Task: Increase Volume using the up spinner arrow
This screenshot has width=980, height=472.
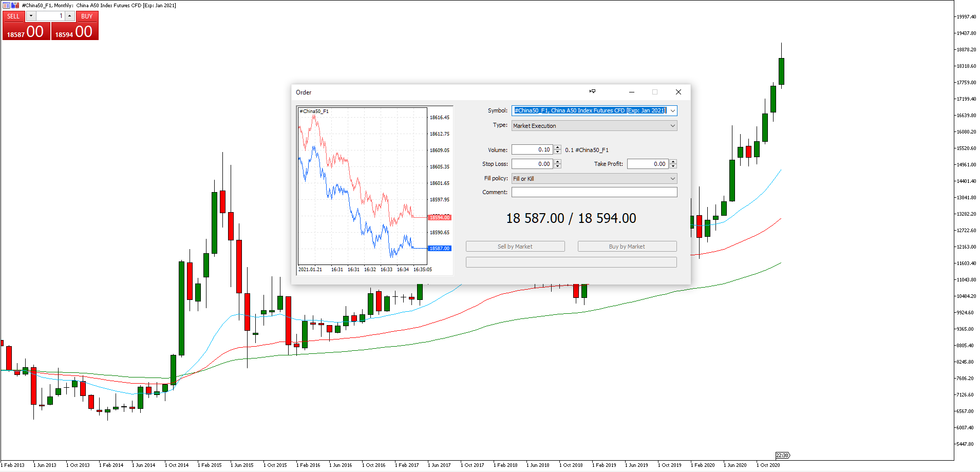Action: pos(557,147)
